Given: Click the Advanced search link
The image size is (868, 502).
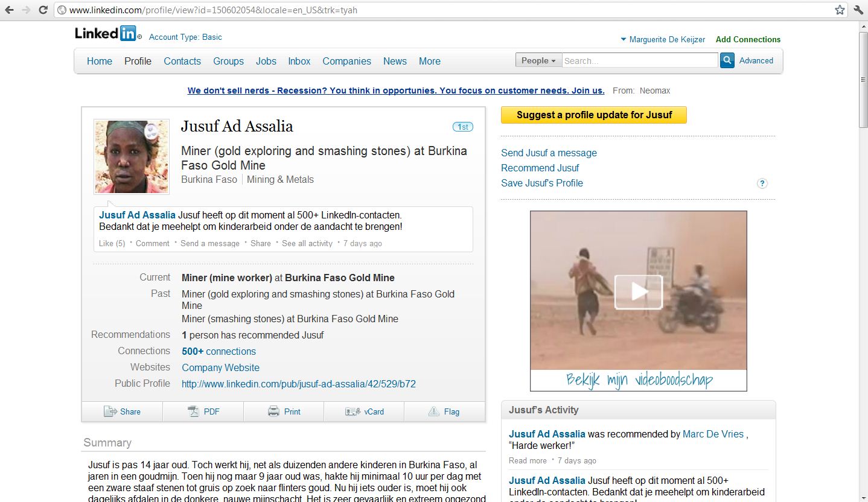Looking at the screenshot, I should [x=756, y=60].
